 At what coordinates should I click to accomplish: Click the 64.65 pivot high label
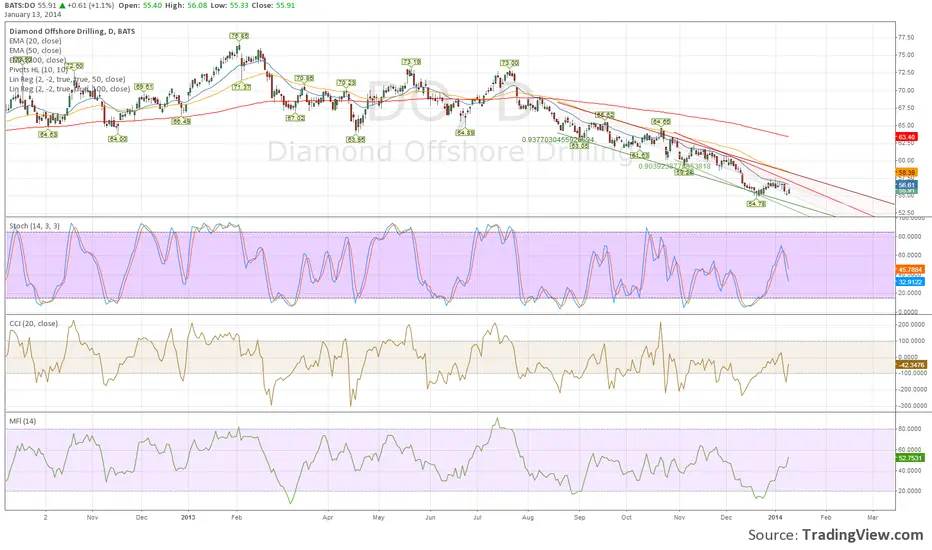[661, 121]
